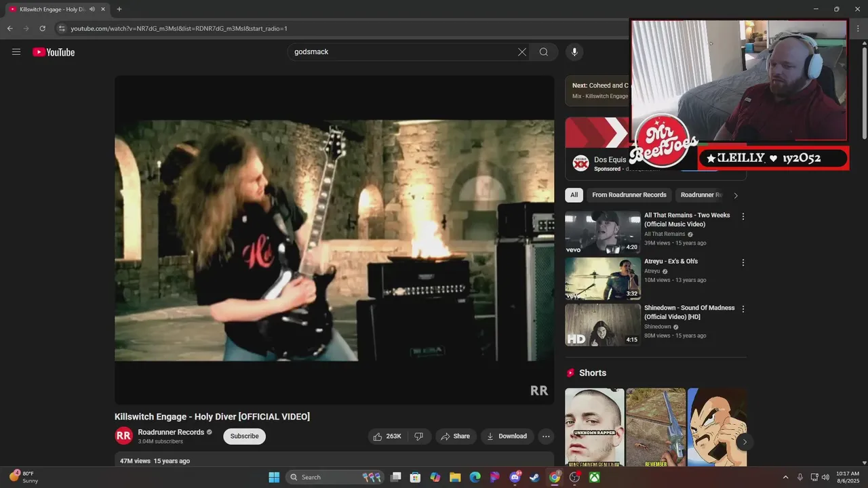The image size is (868, 488).
Task: Open the Roadrunner Records channel name link
Action: (171, 432)
